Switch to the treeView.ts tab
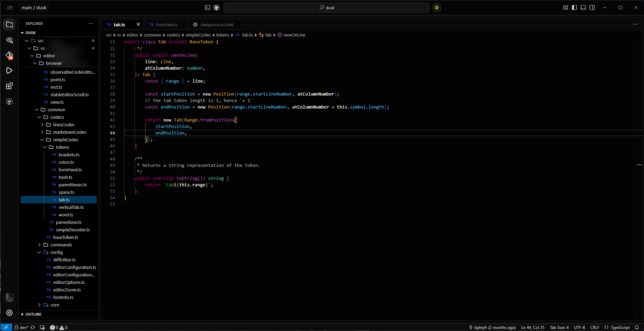This screenshot has width=644, height=331. click(166, 25)
